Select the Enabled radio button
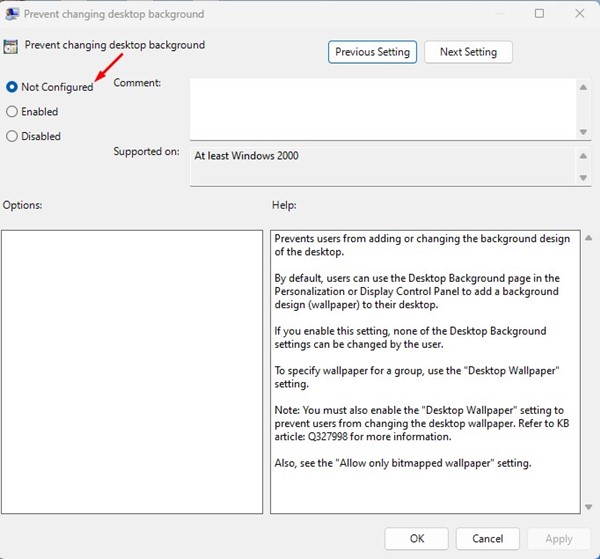Viewport: 600px width, 559px height. [12, 111]
